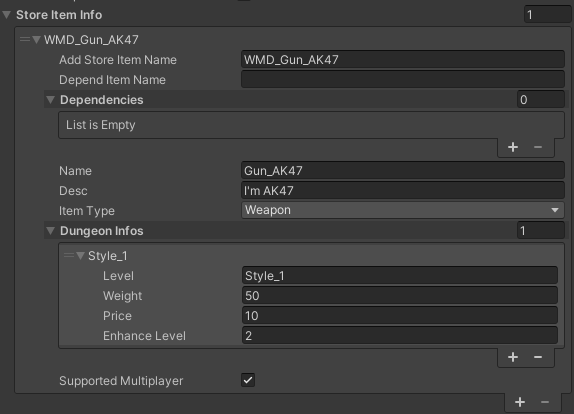The height and width of the screenshot is (414, 574).
Task: Open the Item Type Weapon dropdown
Action: click(403, 210)
